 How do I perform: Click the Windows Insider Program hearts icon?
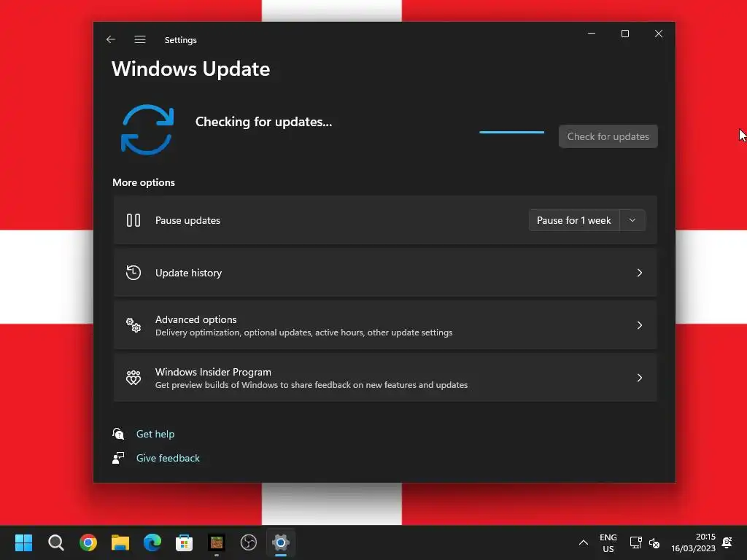click(x=133, y=378)
